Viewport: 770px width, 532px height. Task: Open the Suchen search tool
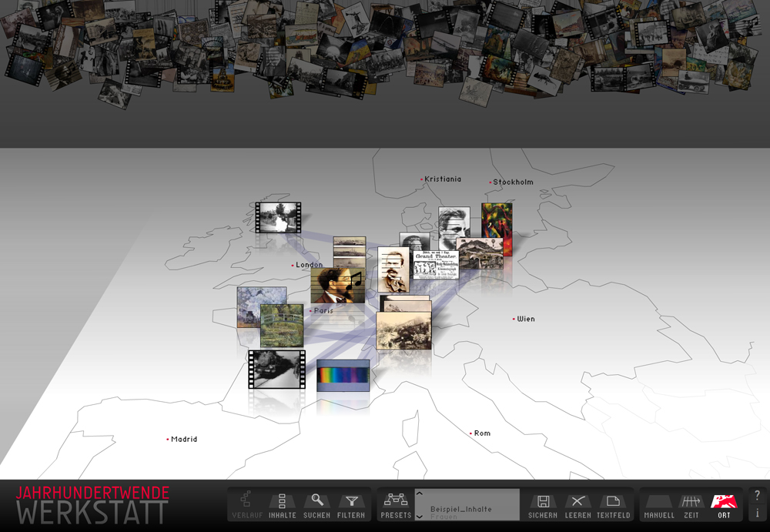pos(316,506)
